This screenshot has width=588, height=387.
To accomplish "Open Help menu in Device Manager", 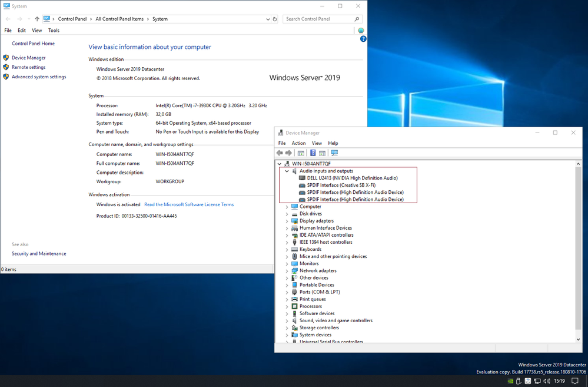I will point(333,143).
